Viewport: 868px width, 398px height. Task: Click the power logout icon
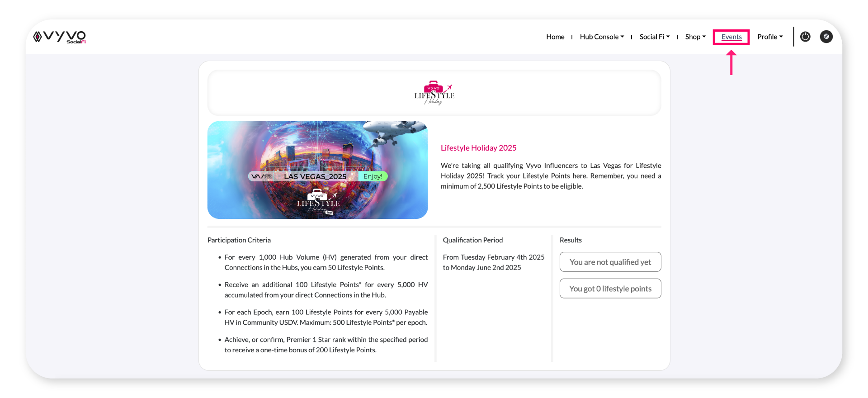[x=805, y=37]
